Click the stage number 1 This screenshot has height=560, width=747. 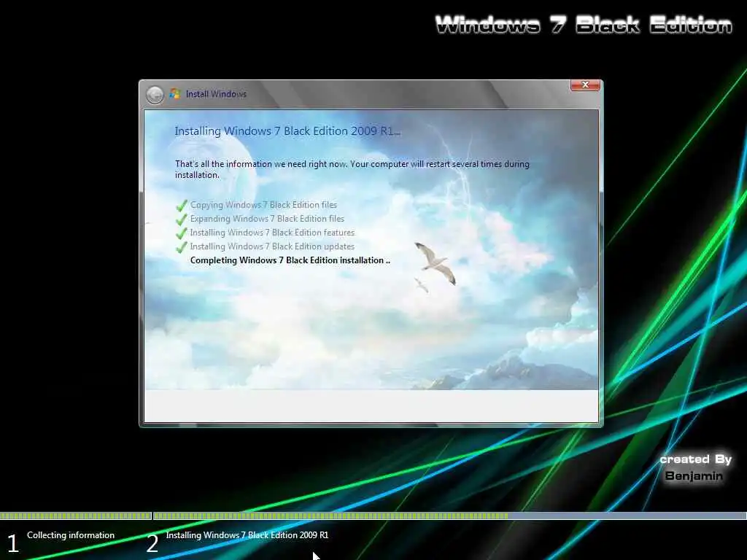pos(13,543)
